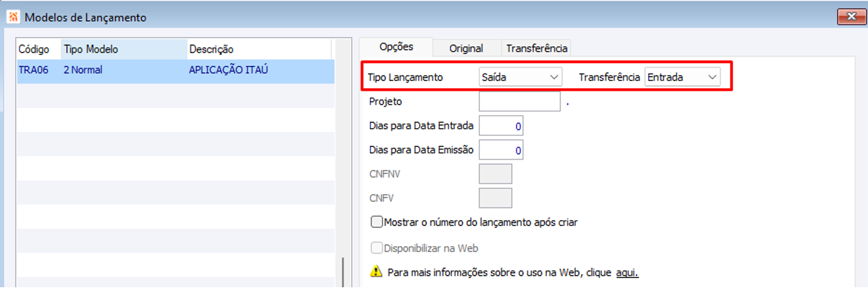This screenshot has width=868, height=291.
Task: Focus the Dias para Data Entrada field
Action: click(x=501, y=126)
